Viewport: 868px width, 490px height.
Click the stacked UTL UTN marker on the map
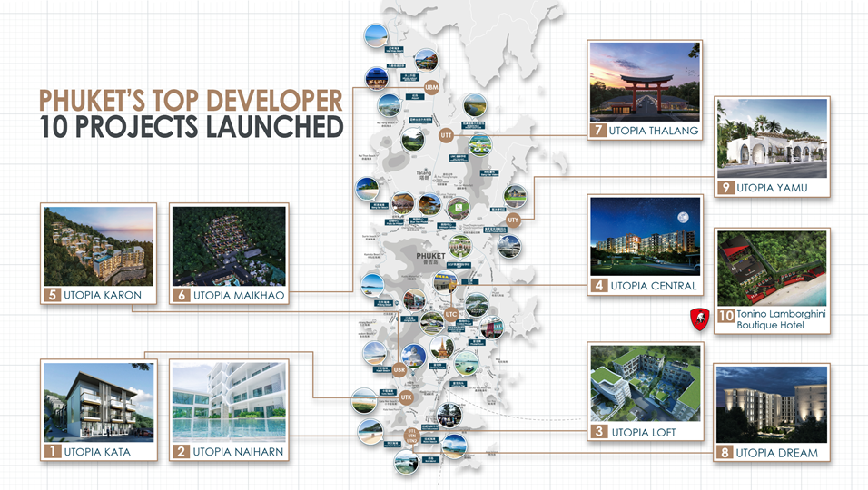click(411, 436)
